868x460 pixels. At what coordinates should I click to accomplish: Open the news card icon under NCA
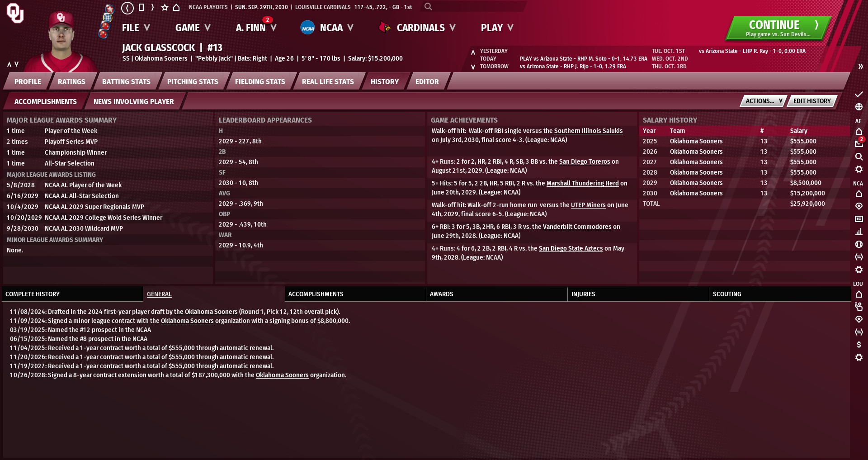[x=859, y=219]
